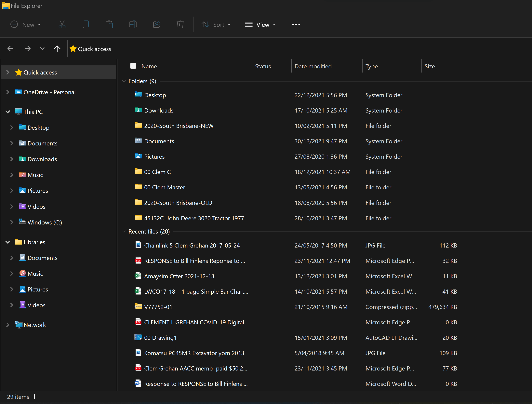Click the Excel icon of Amaysim Offer 2021-12-13
The height and width of the screenshot is (404, 532).
(138, 276)
